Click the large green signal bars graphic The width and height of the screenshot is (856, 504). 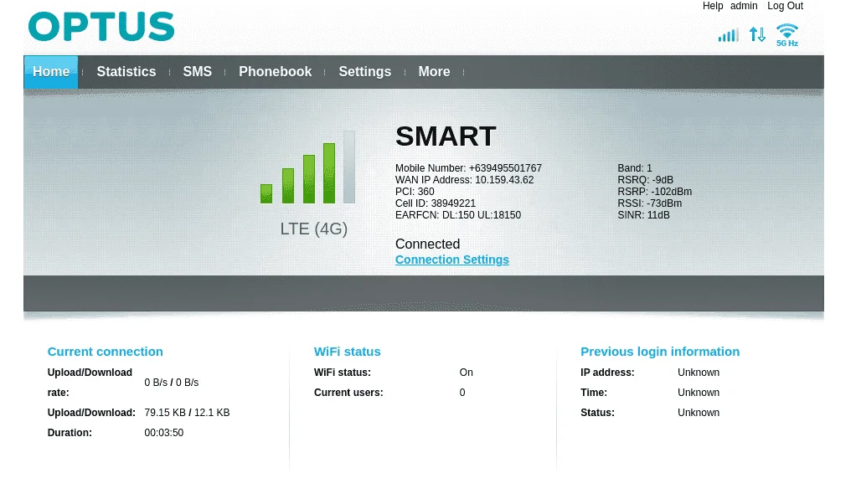[x=308, y=167]
